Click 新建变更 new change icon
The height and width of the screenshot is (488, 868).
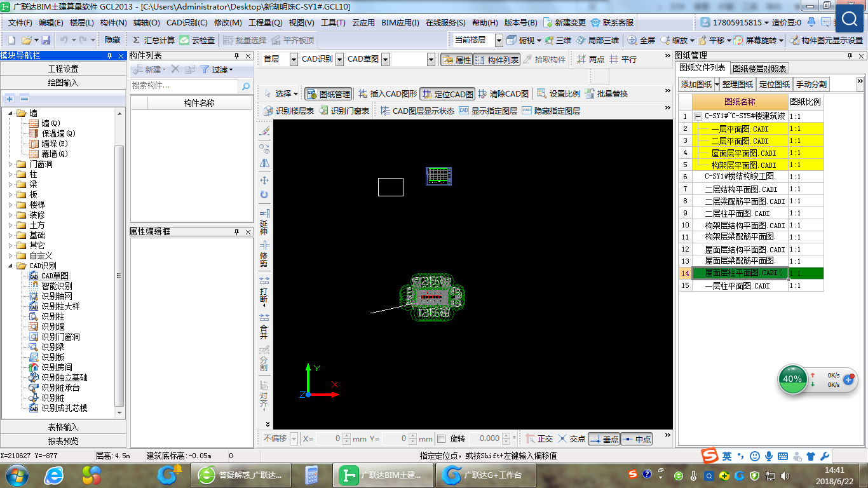564,22
